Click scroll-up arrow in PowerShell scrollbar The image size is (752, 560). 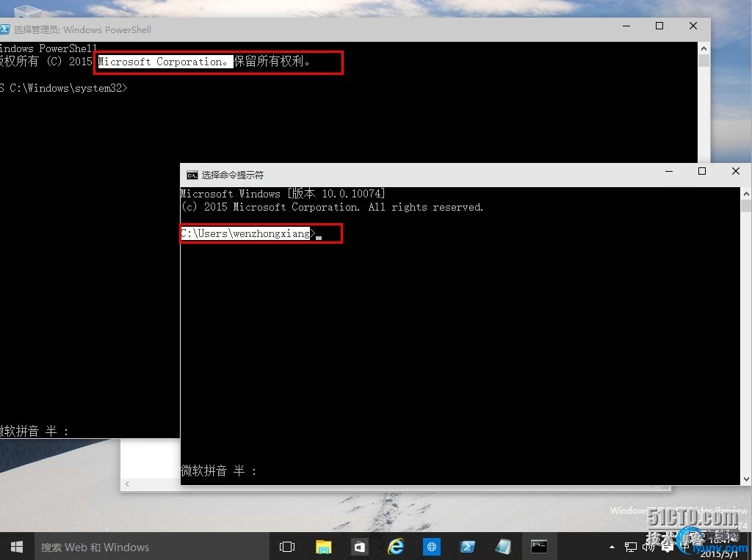point(704,48)
